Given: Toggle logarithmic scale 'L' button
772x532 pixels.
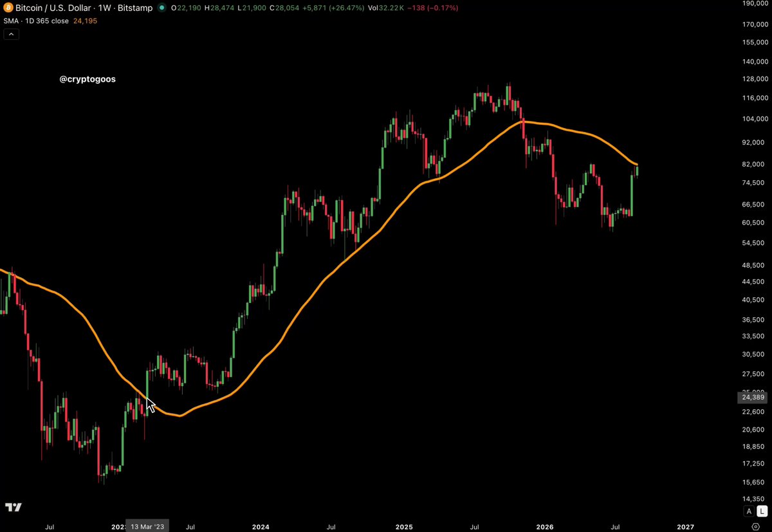Looking at the screenshot, I should [x=762, y=511].
